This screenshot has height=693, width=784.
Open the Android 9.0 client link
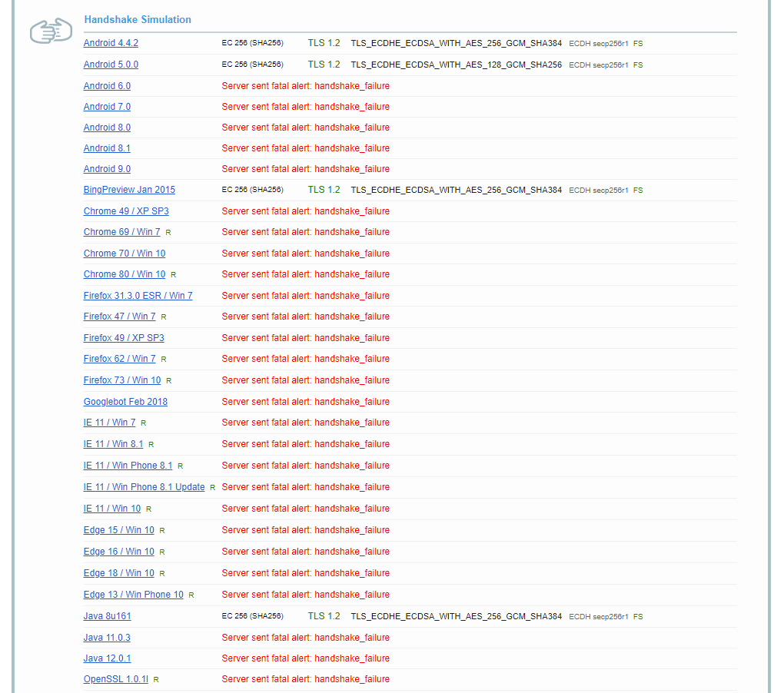(x=107, y=169)
